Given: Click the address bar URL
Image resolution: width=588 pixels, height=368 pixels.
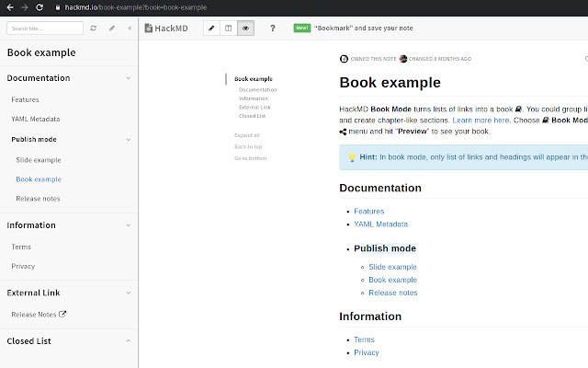Looking at the screenshot, I should point(135,7).
